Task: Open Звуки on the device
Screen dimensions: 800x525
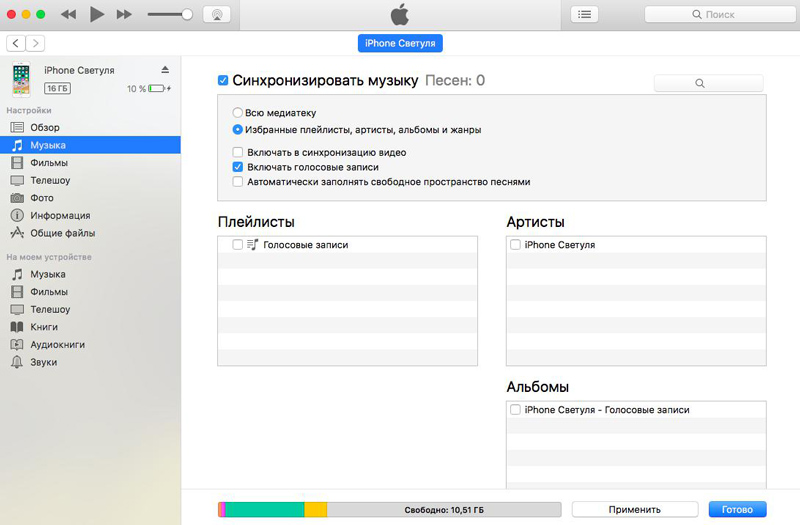Action: 90,362
